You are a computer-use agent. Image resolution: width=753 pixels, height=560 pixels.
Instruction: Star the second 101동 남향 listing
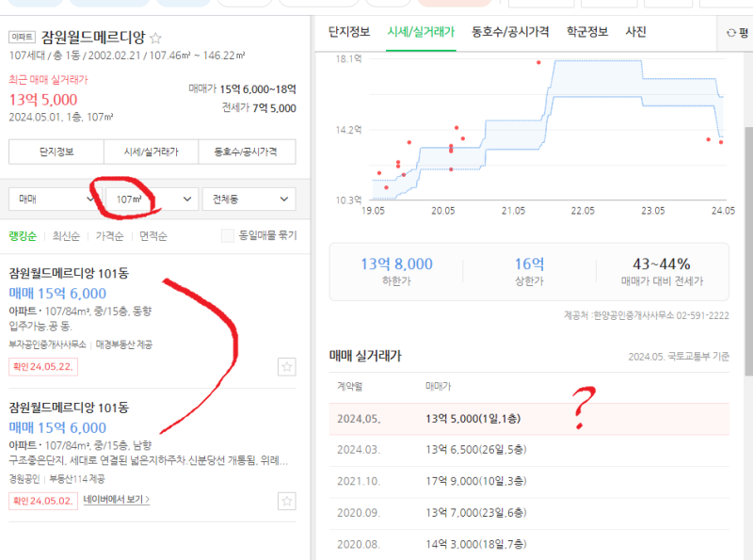287,502
